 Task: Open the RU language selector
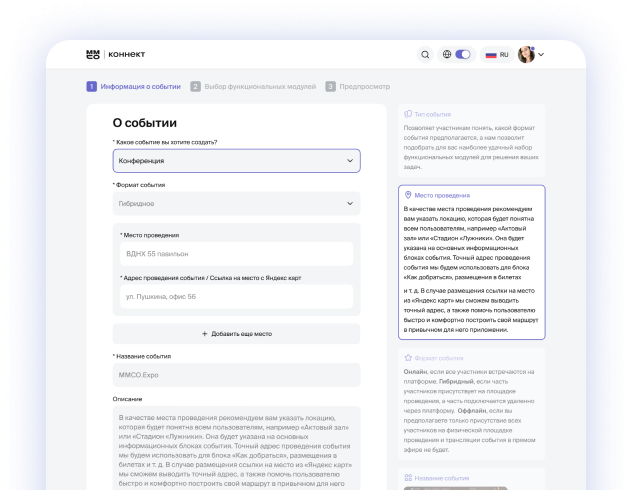click(497, 55)
